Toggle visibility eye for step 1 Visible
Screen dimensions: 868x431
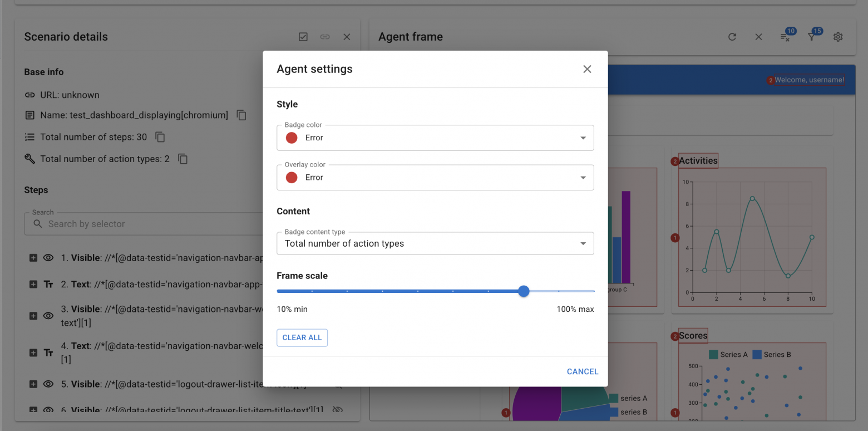pos(48,258)
